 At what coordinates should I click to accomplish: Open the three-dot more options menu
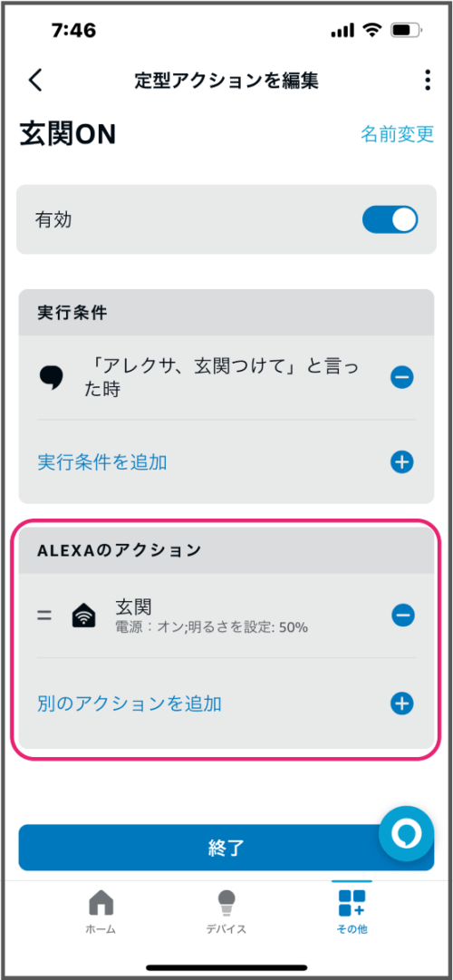(428, 81)
